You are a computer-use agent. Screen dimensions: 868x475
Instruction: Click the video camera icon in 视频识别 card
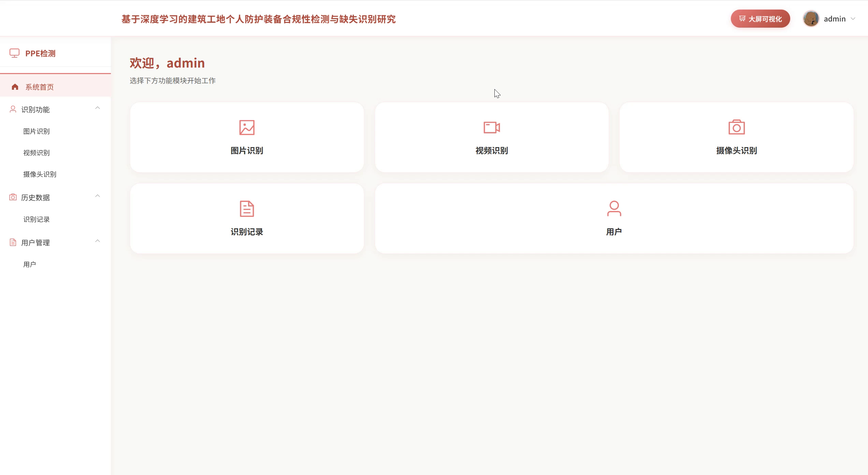coord(492,128)
